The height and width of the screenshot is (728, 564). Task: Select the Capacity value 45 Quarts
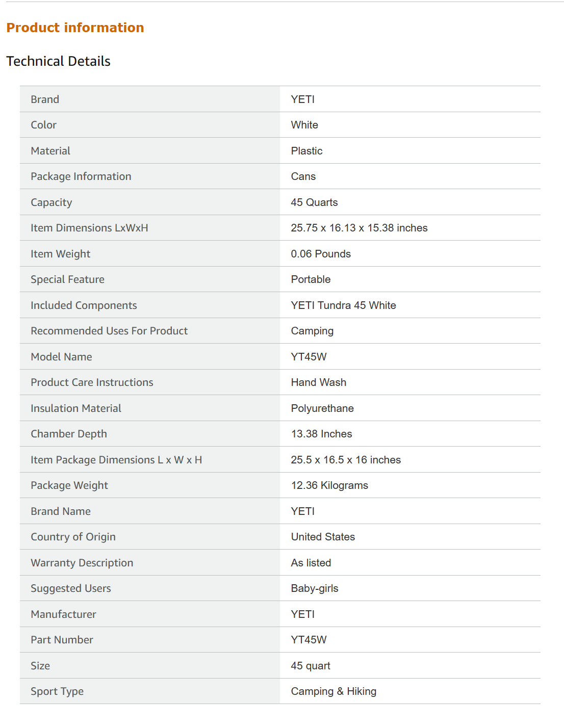pyautogui.click(x=314, y=202)
